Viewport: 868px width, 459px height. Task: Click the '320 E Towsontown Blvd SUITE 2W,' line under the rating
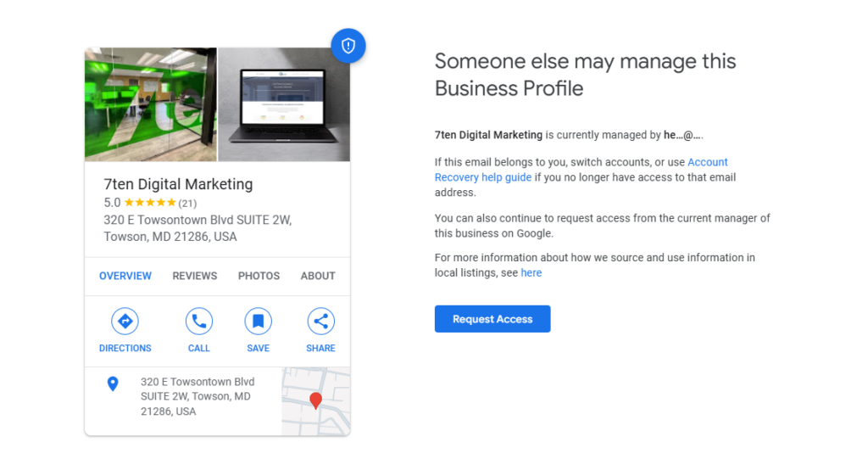198,220
